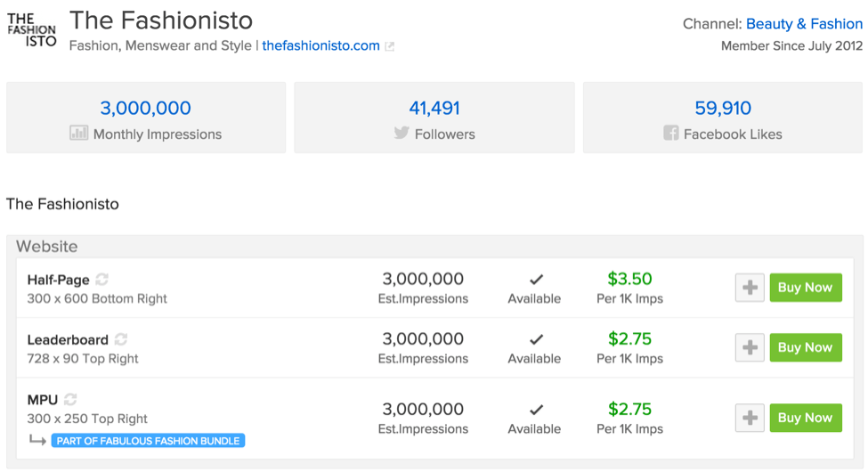Viewport: 868px width, 472px height.
Task: Click the Twitter bird icon near Followers
Action: (402, 133)
